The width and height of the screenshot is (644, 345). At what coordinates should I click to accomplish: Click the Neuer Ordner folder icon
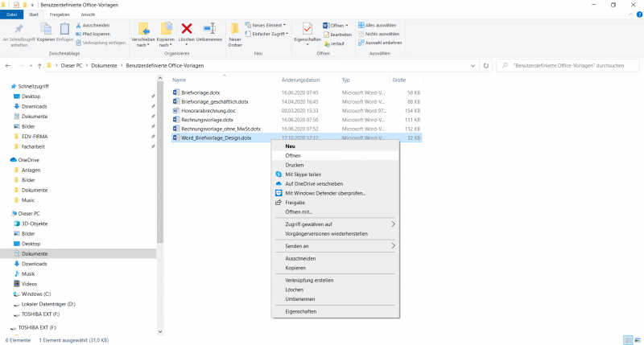pyautogui.click(x=235, y=30)
